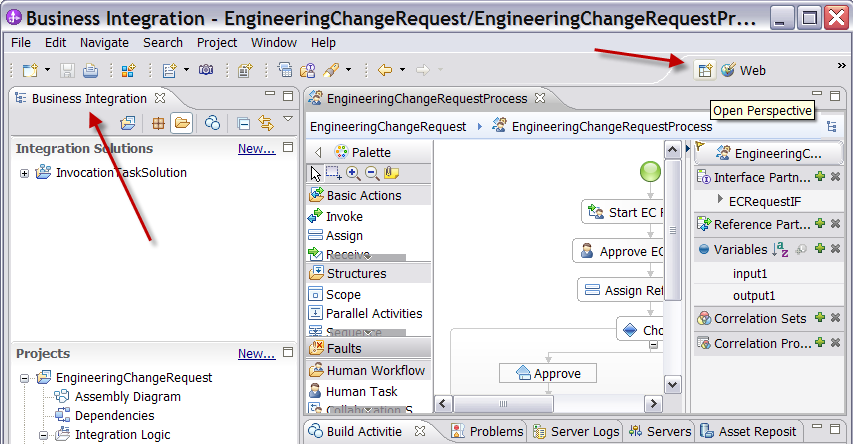Viewport: 853px width, 444px height.
Task: Click the canvas horizontal scrollbar right arrow
Action: 653,404
